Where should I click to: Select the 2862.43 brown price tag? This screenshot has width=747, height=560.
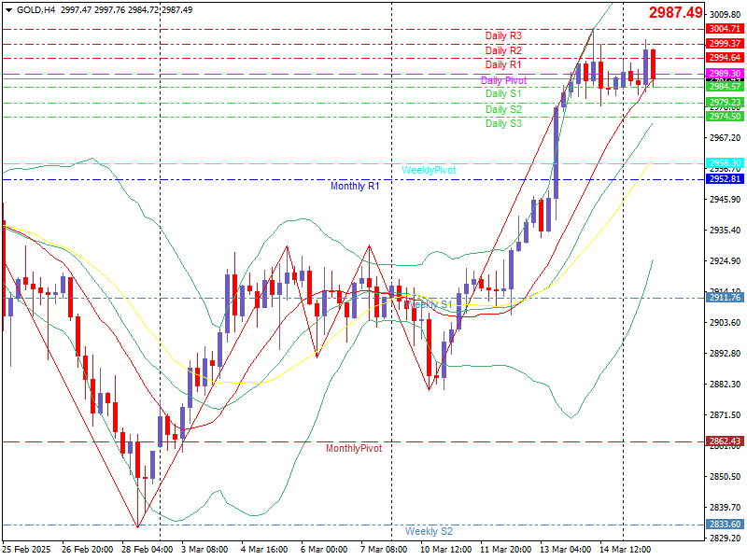[x=725, y=441]
